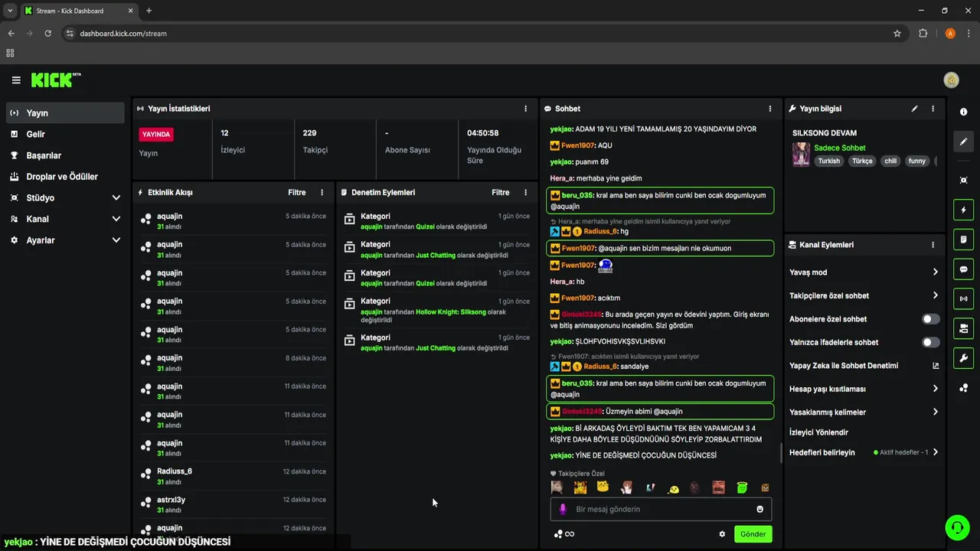Viewport: 980px width, 551px height.
Task: Open Takipçilere özel sohbet options
Action: tap(864, 295)
